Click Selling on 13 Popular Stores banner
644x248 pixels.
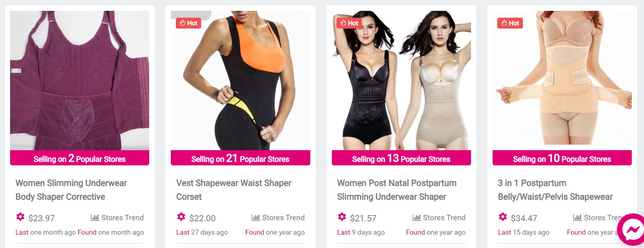tap(401, 158)
